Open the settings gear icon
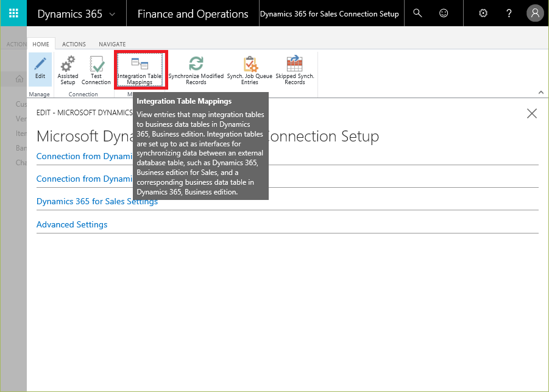Image resolution: width=549 pixels, height=392 pixels. pyautogui.click(x=483, y=13)
